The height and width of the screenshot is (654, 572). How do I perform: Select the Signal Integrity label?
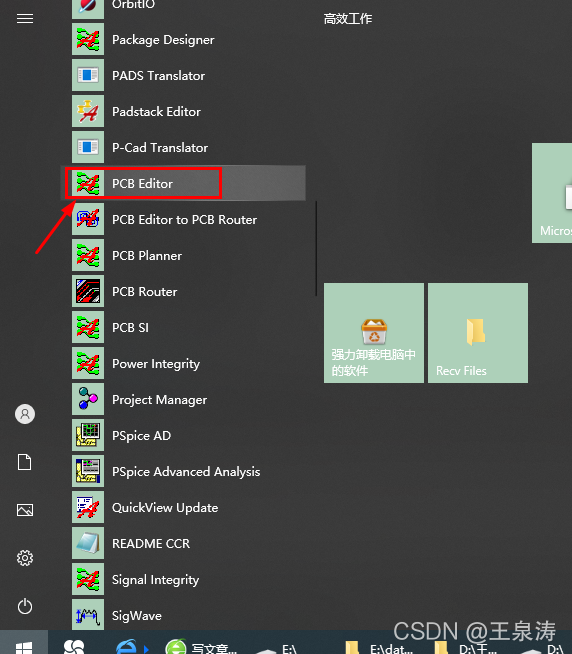[x=156, y=580]
